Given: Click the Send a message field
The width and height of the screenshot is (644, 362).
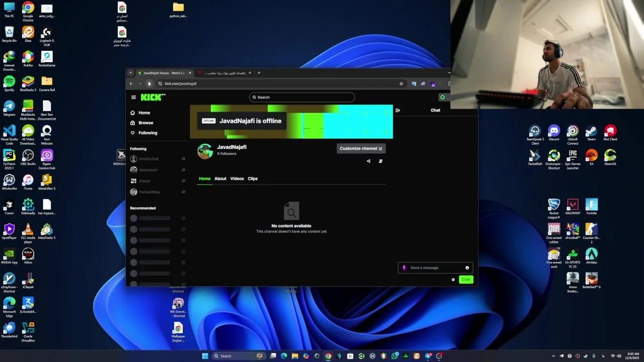Looking at the screenshot, I should click(x=435, y=267).
